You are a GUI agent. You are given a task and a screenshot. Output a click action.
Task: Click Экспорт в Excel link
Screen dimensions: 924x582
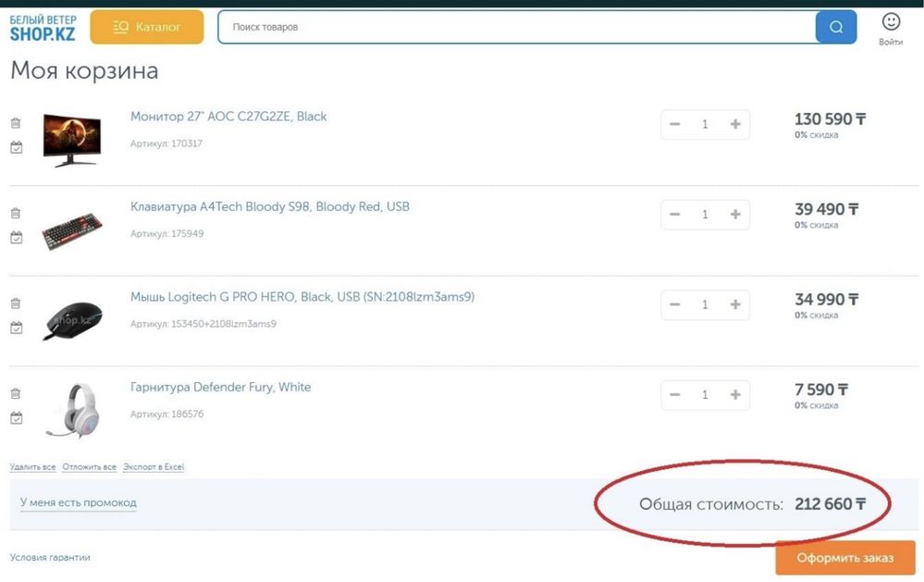pyautogui.click(x=154, y=466)
